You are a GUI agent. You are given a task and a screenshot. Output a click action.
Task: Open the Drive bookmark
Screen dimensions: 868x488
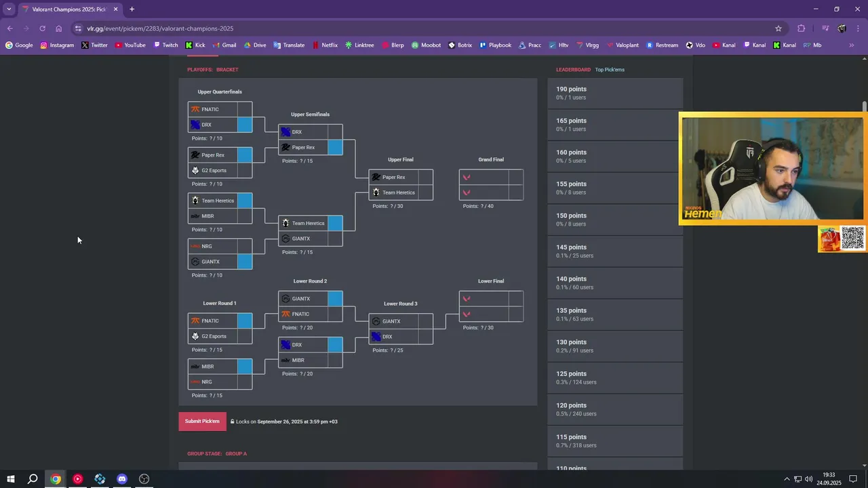click(x=255, y=45)
